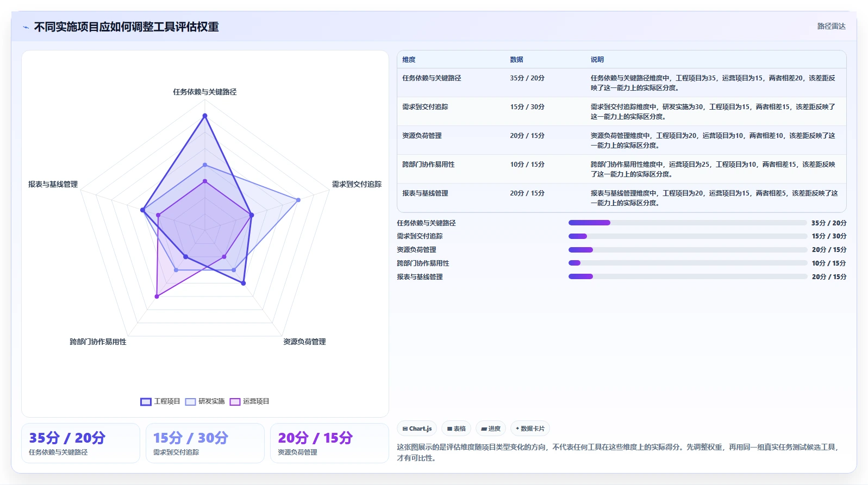Click the 研发实施 data point on 需求到交付追踪 axis
Image resolution: width=868 pixels, height=485 pixels.
298,200
